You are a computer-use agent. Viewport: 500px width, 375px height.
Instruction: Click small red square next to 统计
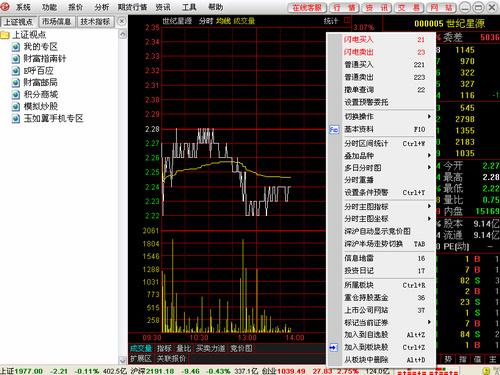coord(347,19)
